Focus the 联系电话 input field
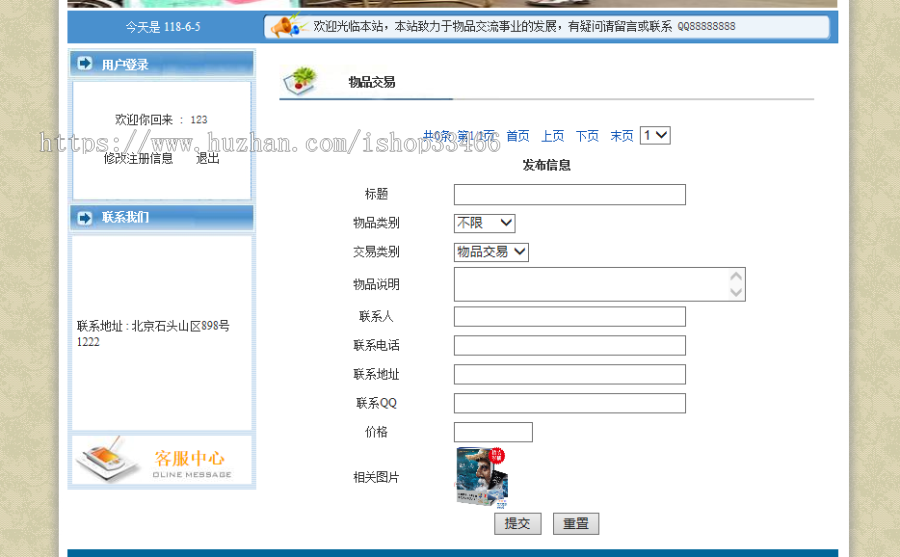 pos(570,346)
